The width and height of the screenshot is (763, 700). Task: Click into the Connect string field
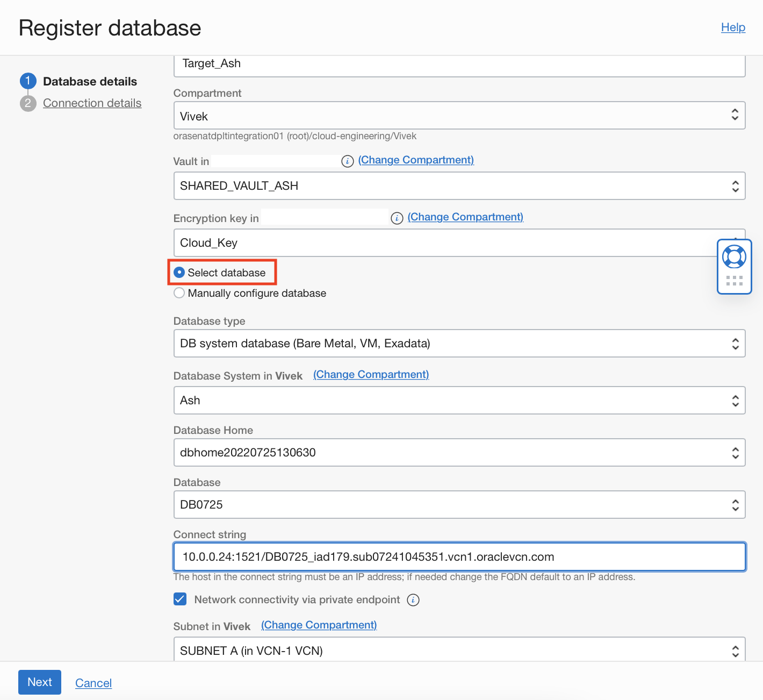pos(459,556)
